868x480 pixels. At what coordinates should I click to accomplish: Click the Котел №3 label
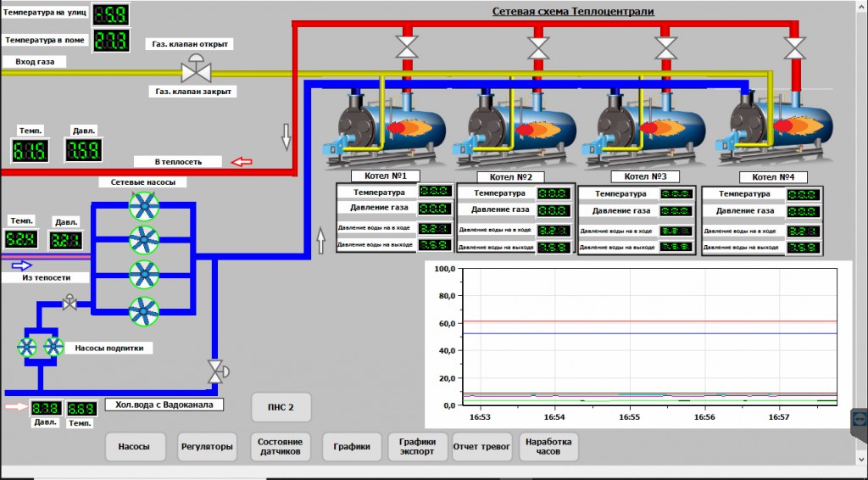point(645,176)
